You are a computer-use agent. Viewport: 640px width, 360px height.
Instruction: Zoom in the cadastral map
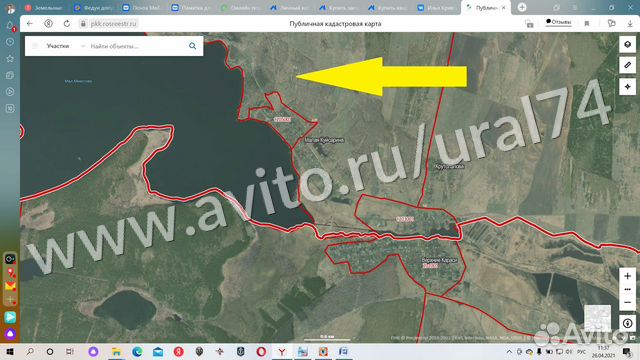click(627, 276)
